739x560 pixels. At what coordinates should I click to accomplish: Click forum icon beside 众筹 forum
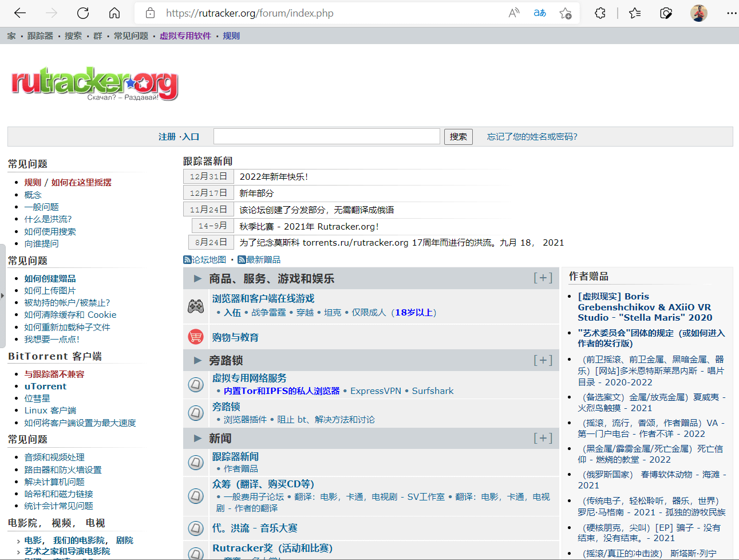click(196, 495)
